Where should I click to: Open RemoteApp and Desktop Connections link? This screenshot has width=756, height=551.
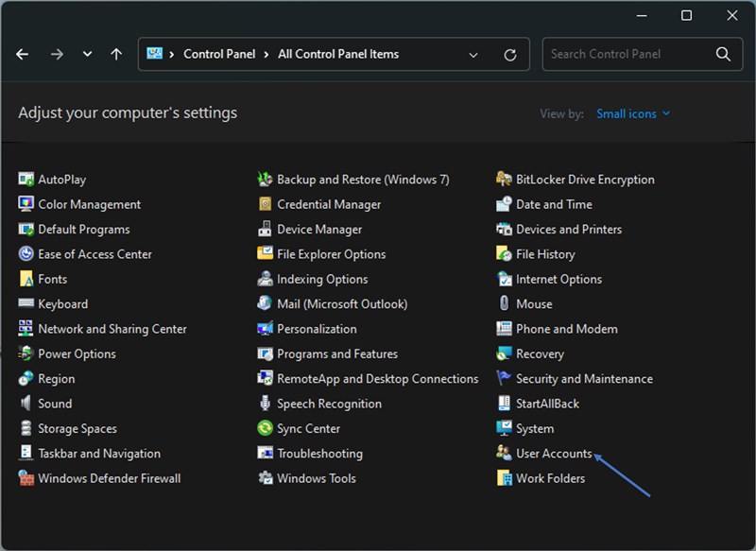pos(378,379)
